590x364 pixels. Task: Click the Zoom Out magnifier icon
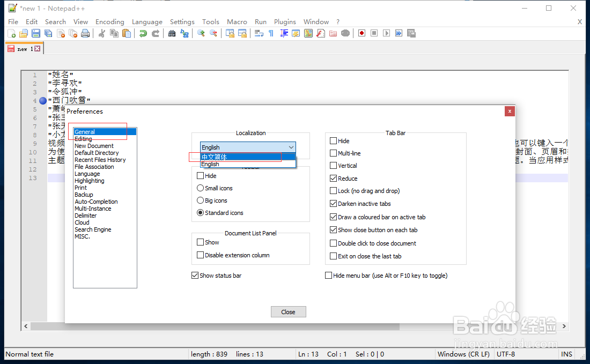coord(213,33)
